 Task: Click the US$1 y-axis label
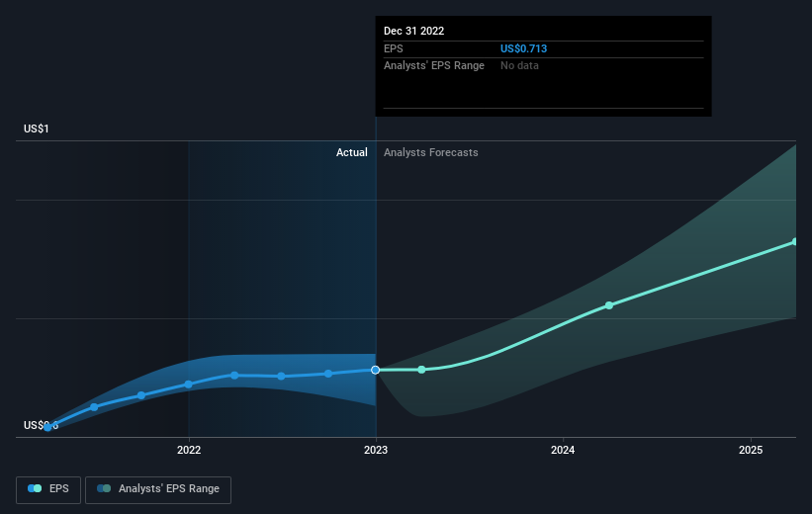point(37,128)
